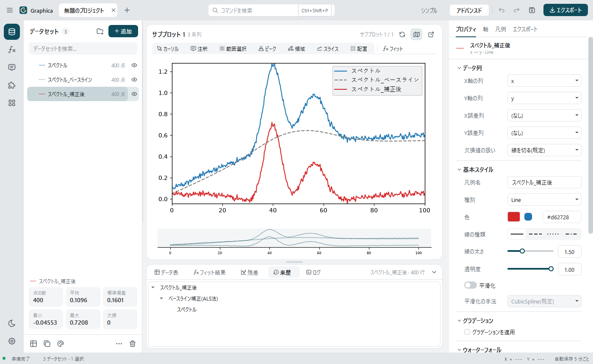Viewport: 593px width, 364px height.
Task: Toggle the 平滑化 switch
Action: coord(471,285)
